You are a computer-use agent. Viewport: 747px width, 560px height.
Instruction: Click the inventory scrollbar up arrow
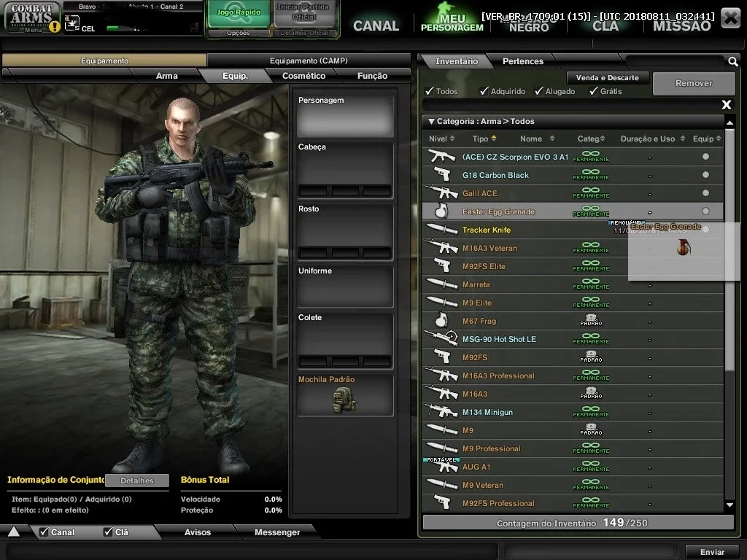click(729, 122)
